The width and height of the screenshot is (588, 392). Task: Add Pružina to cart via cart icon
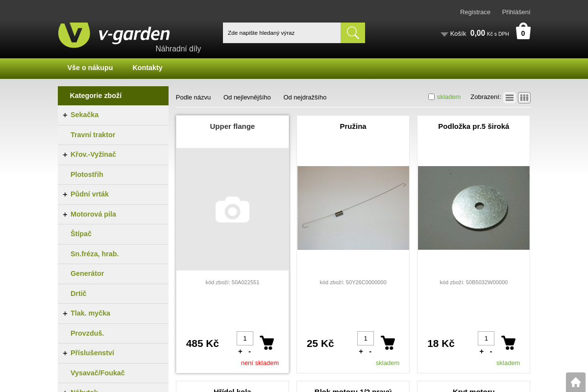(x=388, y=343)
